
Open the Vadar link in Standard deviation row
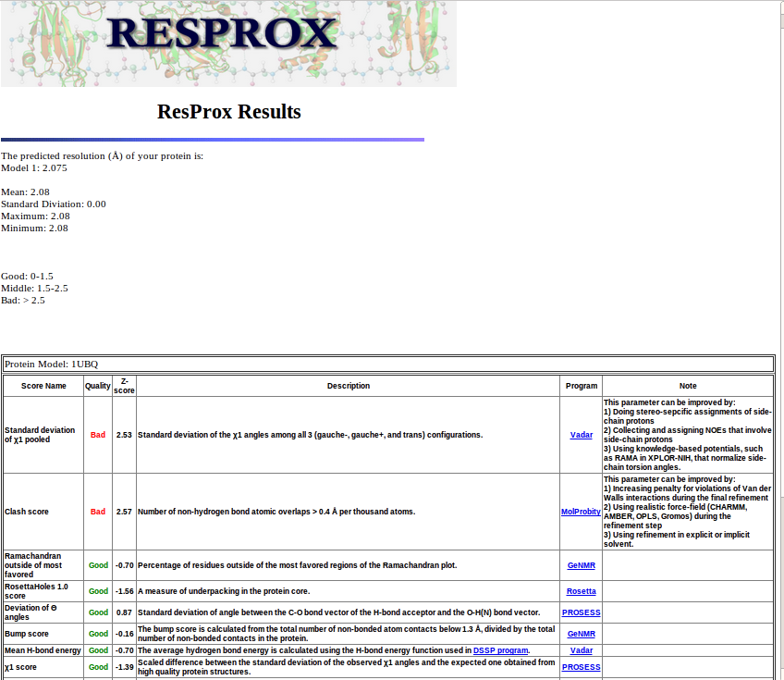click(x=581, y=435)
